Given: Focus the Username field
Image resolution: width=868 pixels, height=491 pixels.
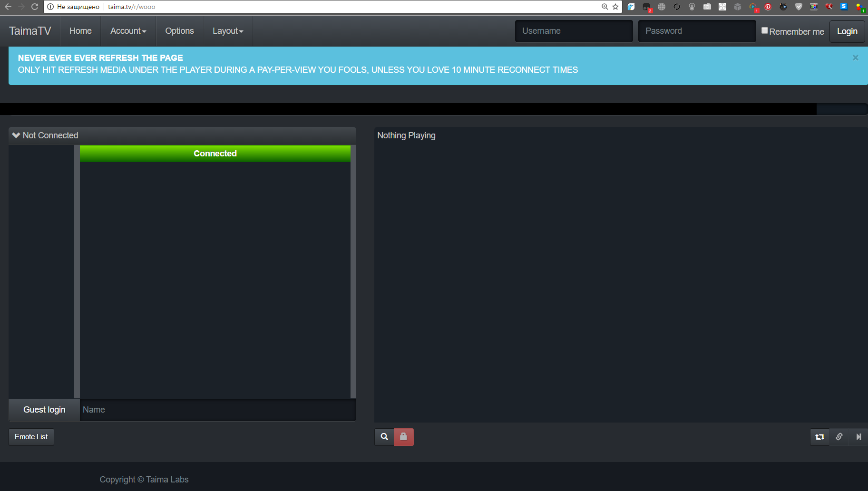Looking at the screenshot, I should pos(574,31).
